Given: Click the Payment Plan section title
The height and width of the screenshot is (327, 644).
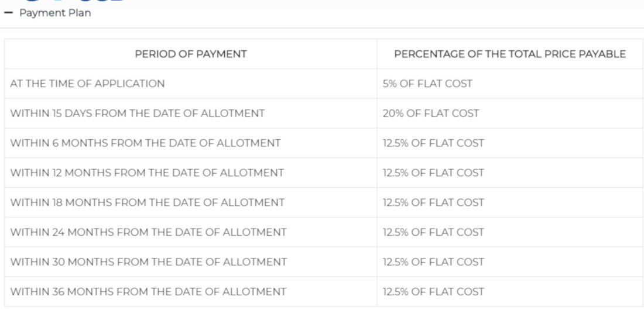Looking at the screenshot, I should point(55,13).
